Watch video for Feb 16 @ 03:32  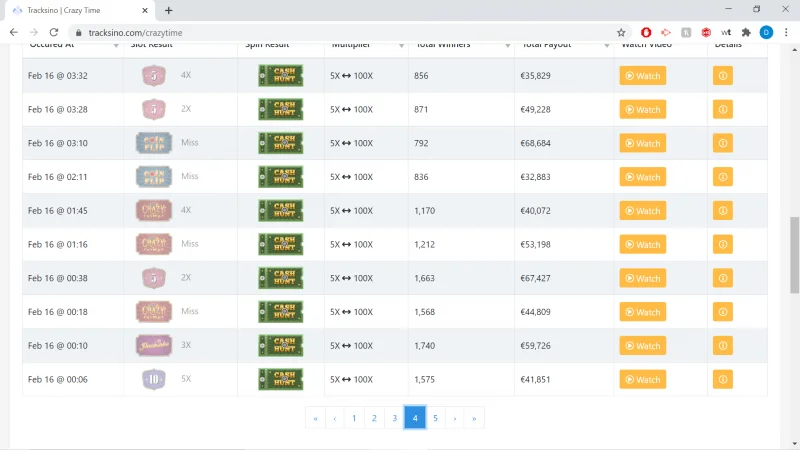coord(643,76)
